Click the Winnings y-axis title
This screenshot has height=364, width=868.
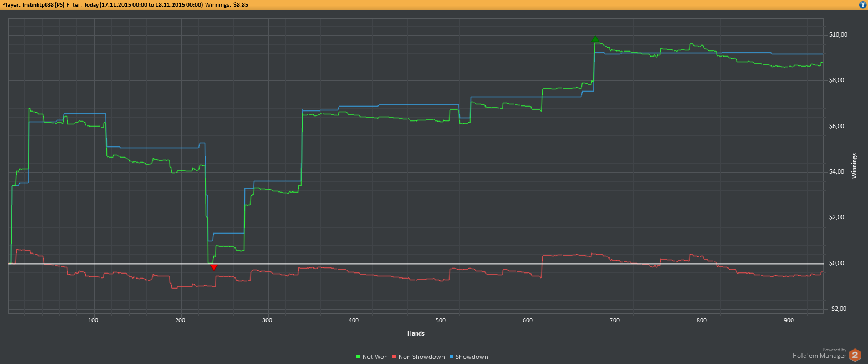click(x=854, y=165)
